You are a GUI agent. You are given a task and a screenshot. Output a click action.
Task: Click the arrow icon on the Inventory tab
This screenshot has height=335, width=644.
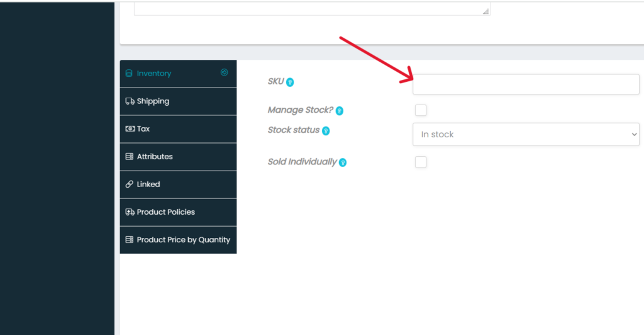tap(224, 72)
